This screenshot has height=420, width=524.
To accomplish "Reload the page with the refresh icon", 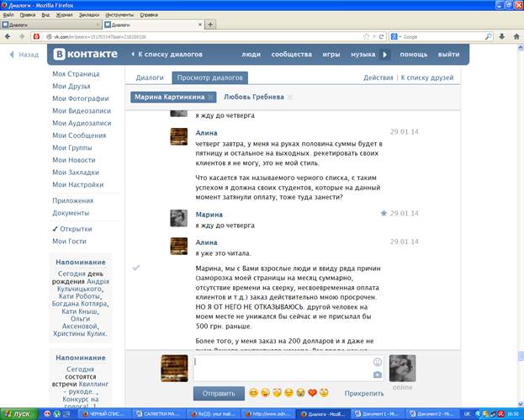I will click(x=381, y=37).
